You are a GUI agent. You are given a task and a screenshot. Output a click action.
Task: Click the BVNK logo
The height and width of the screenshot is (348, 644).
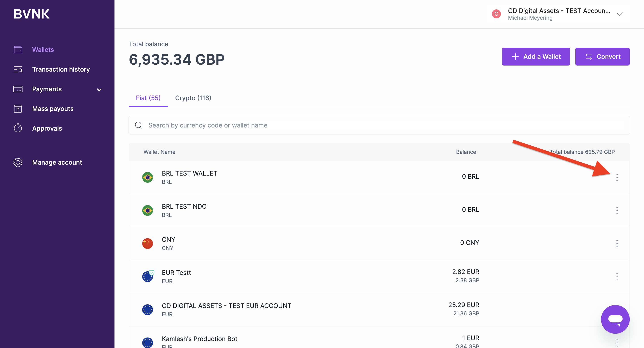pos(32,14)
